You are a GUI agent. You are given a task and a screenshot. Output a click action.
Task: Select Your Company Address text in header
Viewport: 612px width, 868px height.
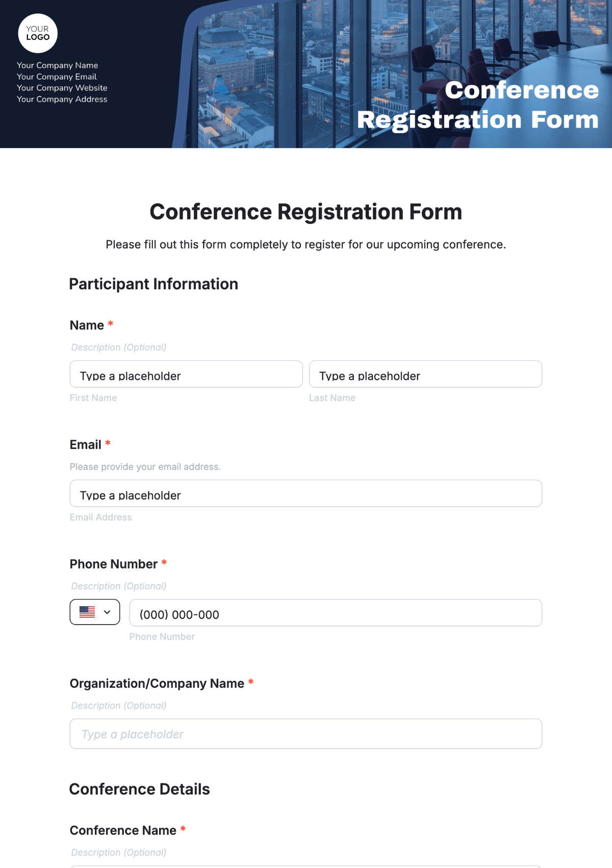[62, 99]
